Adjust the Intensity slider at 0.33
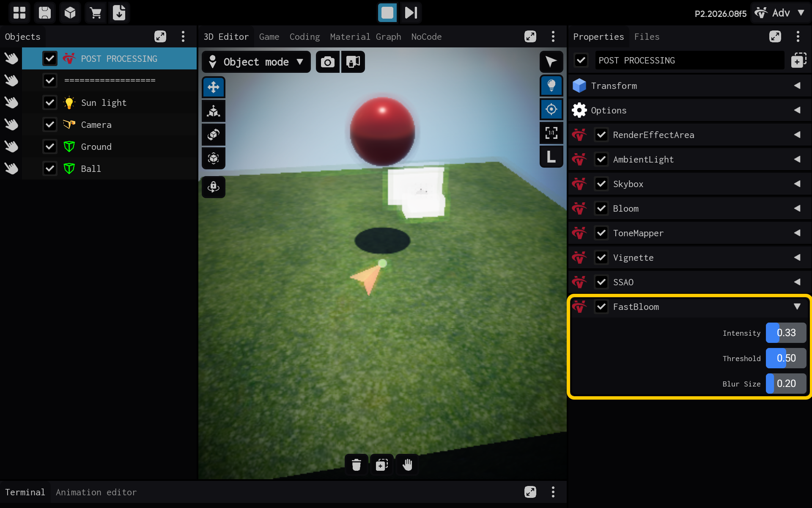 (x=786, y=333)
